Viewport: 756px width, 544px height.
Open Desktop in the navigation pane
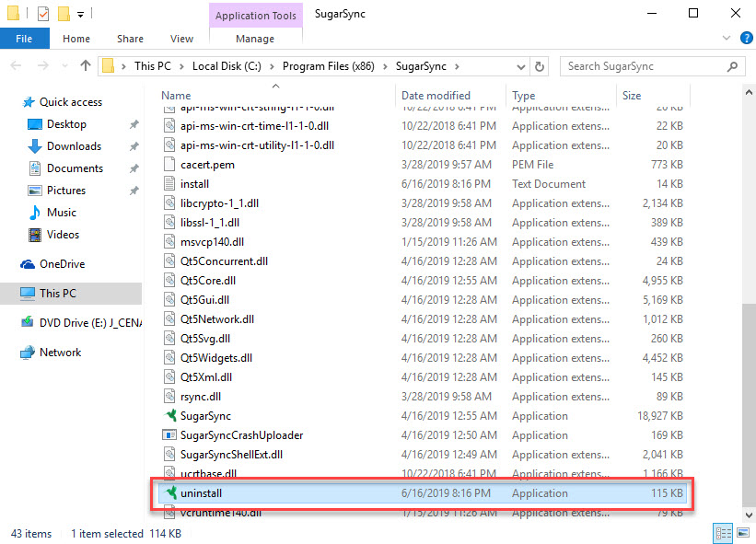click(x=66, y=124)
